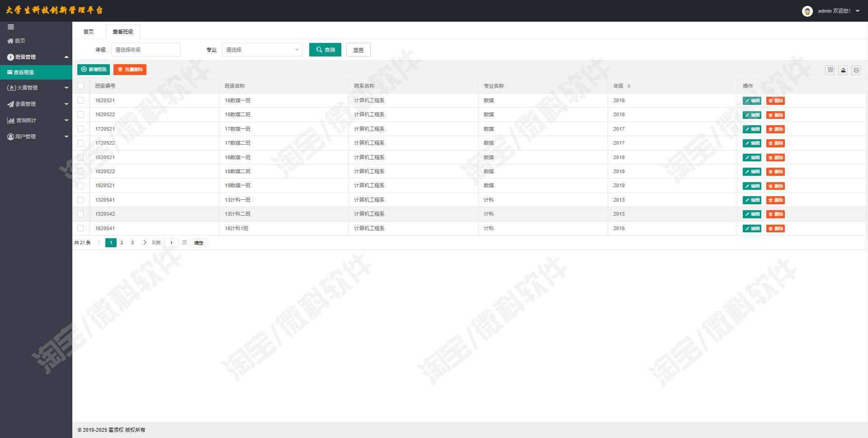Switch to the 首页 tab
The width and height of the screenshot is (868, 438).
coord(89,32)
